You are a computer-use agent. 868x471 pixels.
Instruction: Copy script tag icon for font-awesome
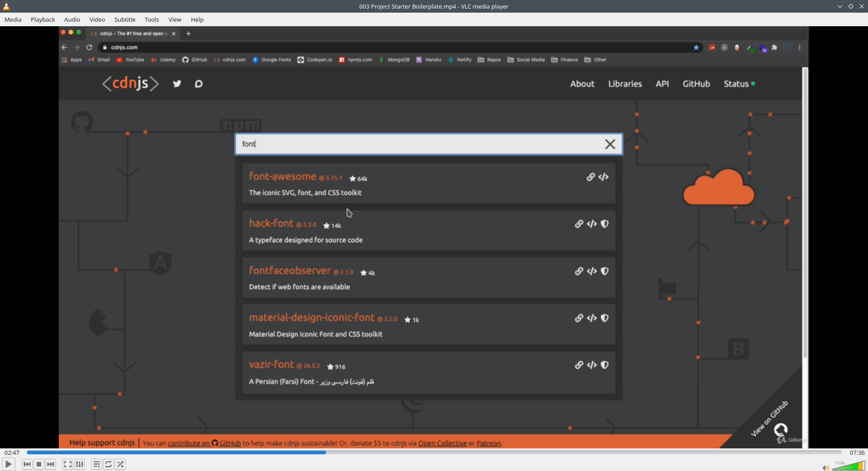(x=604, y=177)
